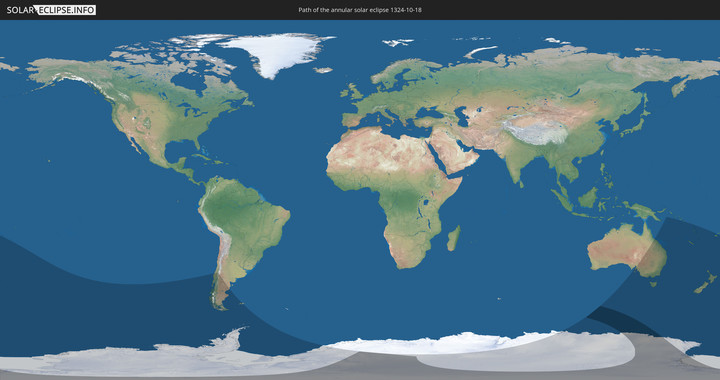The height and width of the screenshot is (380, 720).
Task: Click on Greenland on the map
Action: coord(277,53)
